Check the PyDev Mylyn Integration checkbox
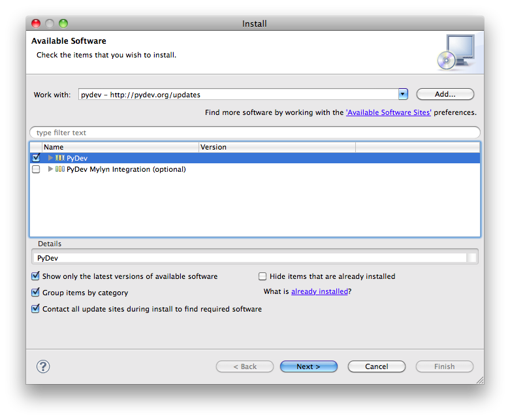The height and width of the screenshot is (420, 510). [36, 169]
